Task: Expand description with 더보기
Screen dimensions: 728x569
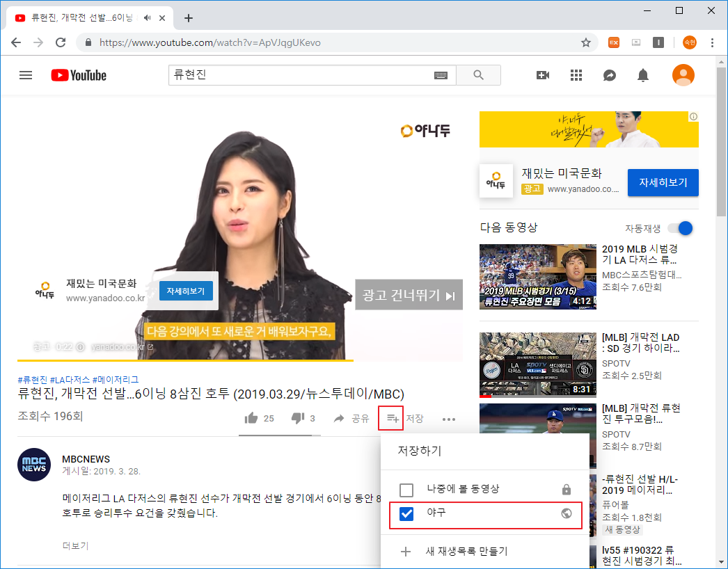Action: 75,545
